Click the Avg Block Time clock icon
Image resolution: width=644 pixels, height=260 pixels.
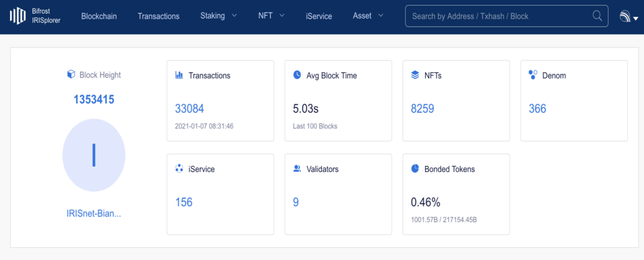click(297, 75)
